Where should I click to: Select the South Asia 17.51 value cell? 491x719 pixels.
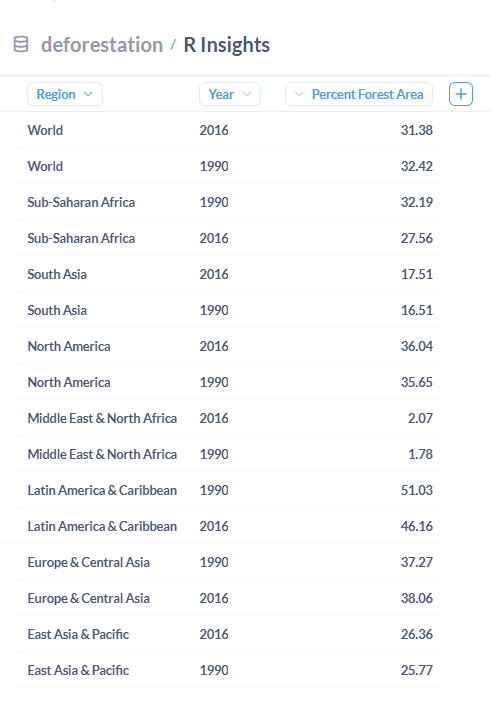358,274
